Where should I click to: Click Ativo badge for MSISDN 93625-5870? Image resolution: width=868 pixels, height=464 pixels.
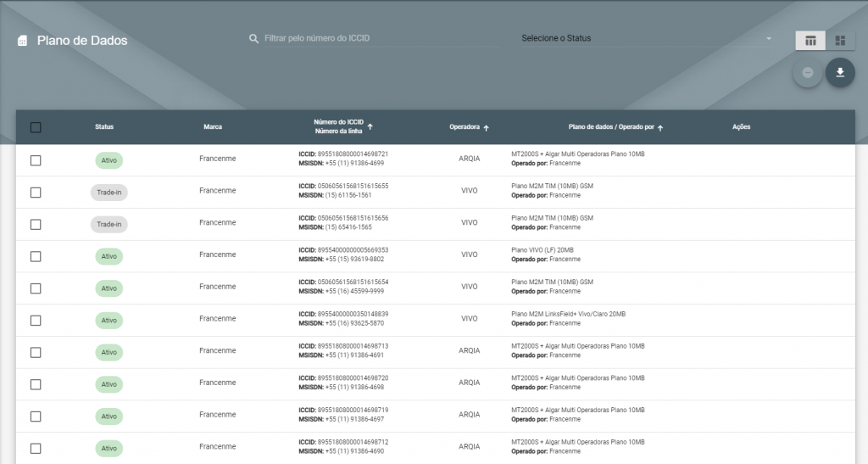click(x=109, y=321)
